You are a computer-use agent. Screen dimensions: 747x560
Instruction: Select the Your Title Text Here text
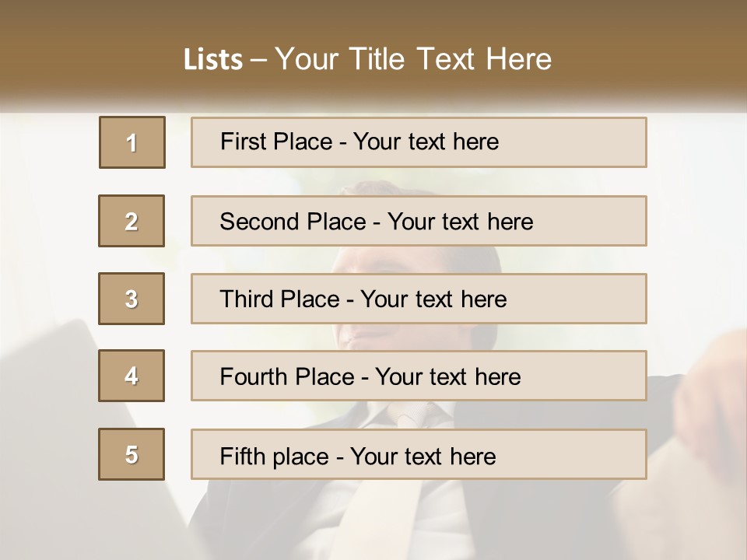413,59
